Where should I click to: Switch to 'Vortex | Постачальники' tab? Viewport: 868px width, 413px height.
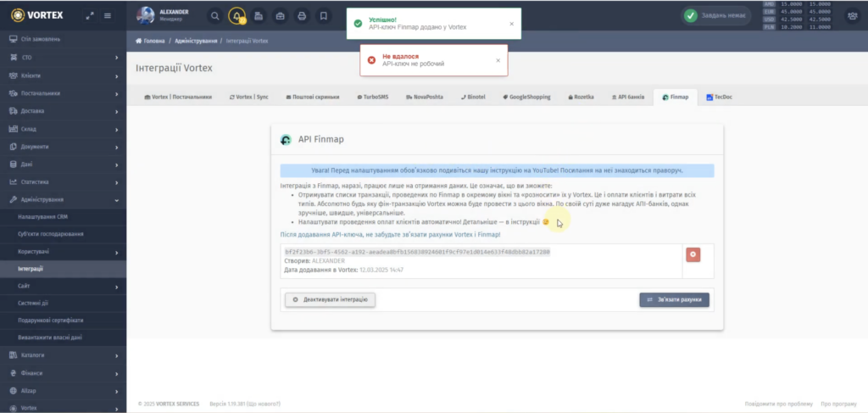point(178,97)
